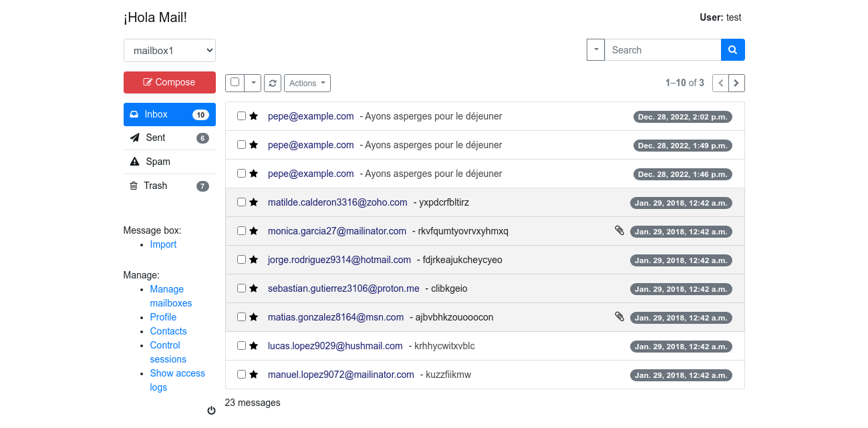Open the Sent folder

point(156,138)
